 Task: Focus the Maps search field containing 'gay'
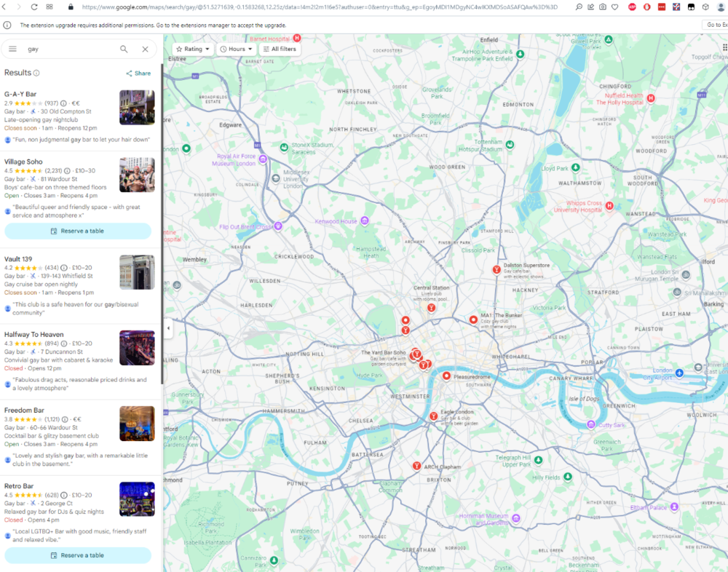pos(70,49)
